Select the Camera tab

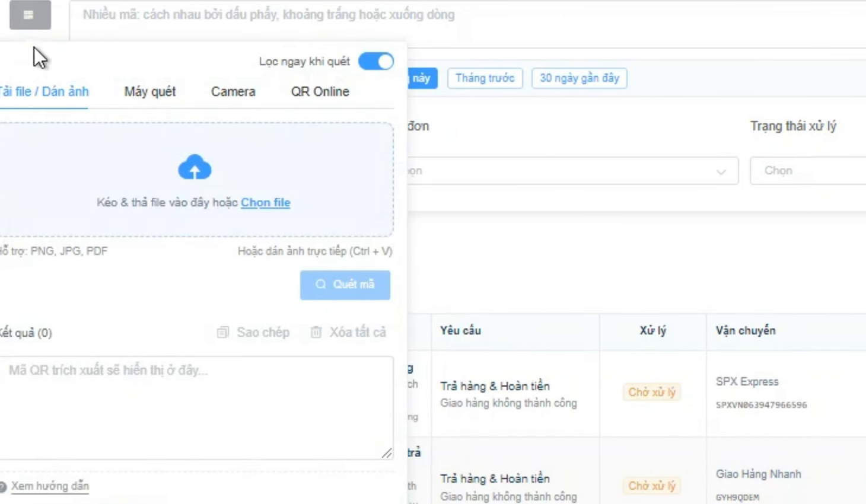tap(233, 92)
